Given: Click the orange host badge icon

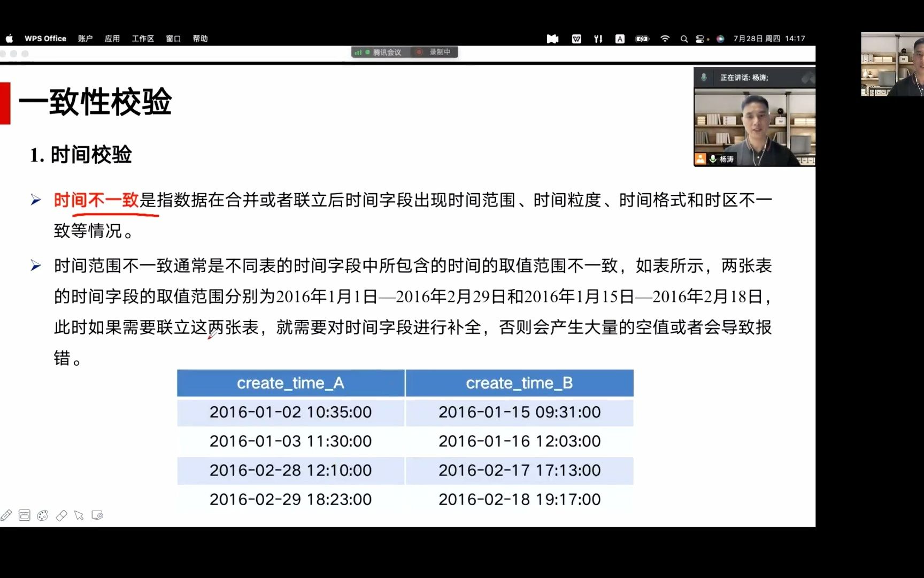Looking at the screenshot, I should (x=700, y=159).
